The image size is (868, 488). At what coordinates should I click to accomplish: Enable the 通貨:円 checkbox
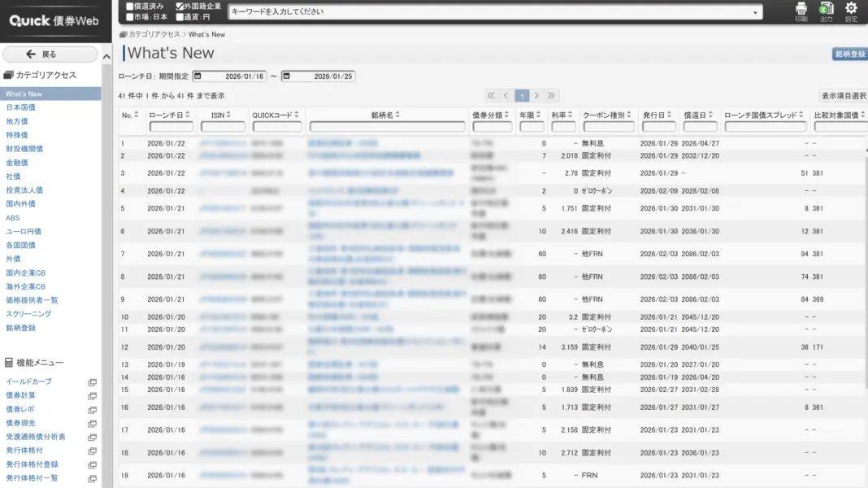coord(180,17)
